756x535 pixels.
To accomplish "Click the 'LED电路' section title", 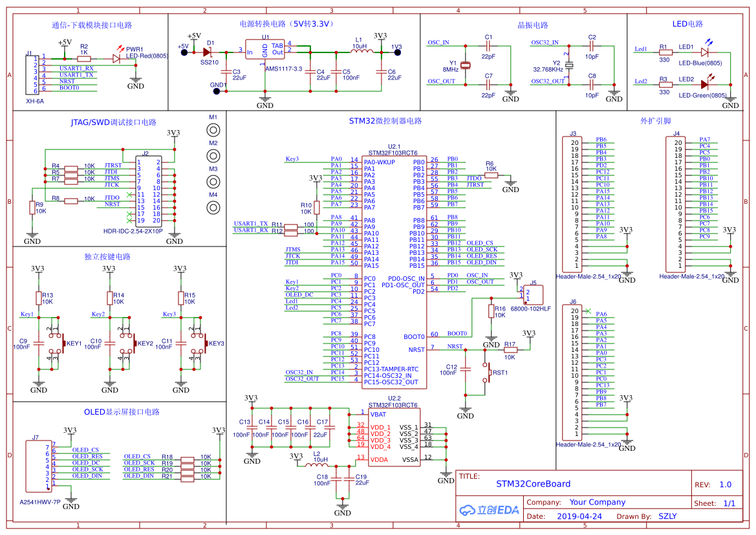I will pos(687,24).
